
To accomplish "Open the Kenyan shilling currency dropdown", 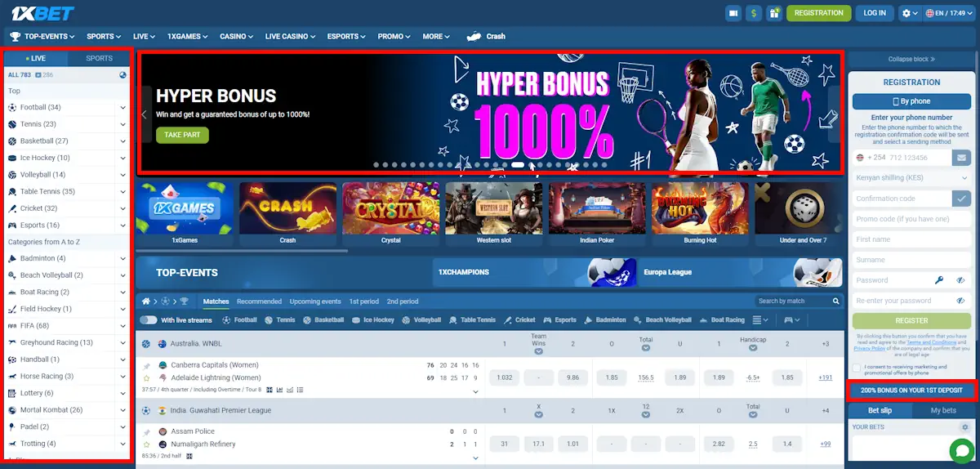I will pos(911,177).
